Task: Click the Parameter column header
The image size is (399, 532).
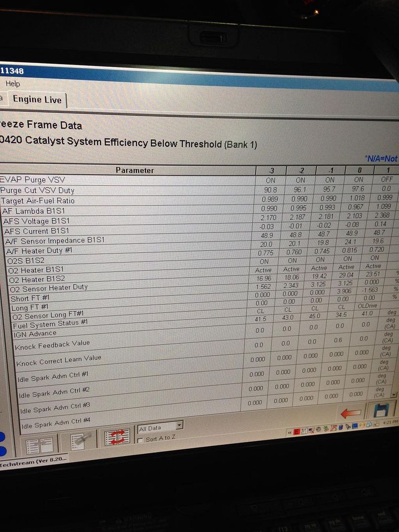Action: [134, 170]
